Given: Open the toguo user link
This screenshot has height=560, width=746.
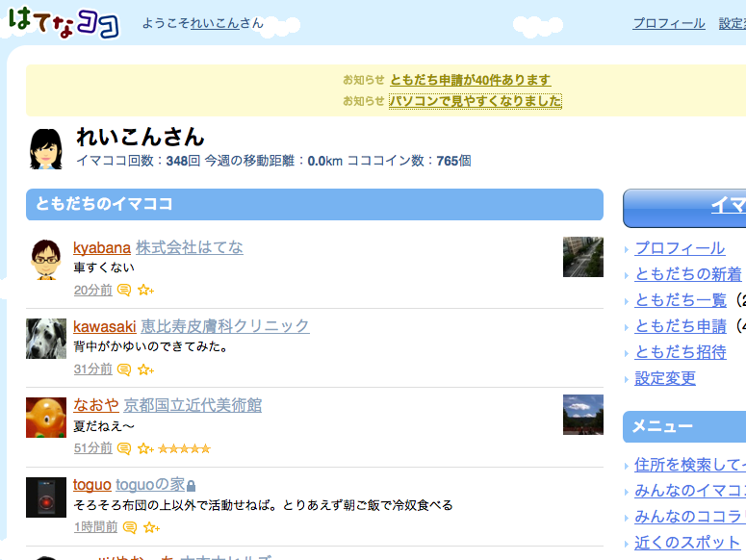Looking at the screenshot, I should click(x=91, y=484).
